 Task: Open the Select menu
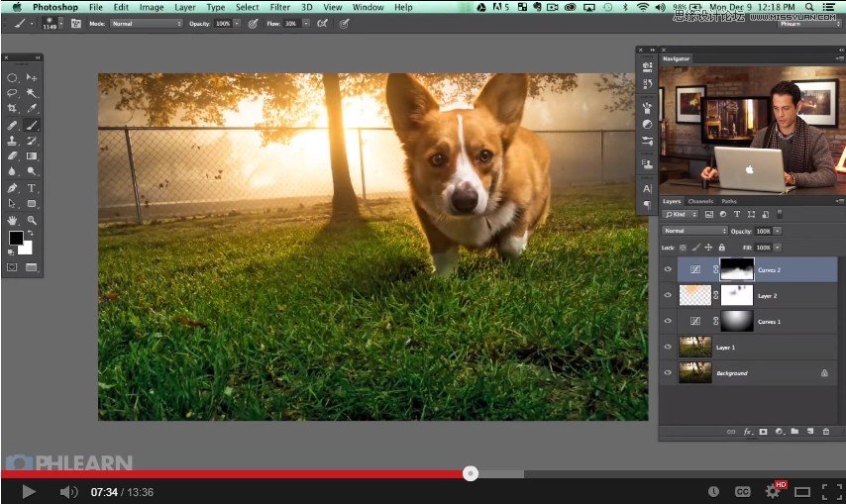[x=247, y=7]
